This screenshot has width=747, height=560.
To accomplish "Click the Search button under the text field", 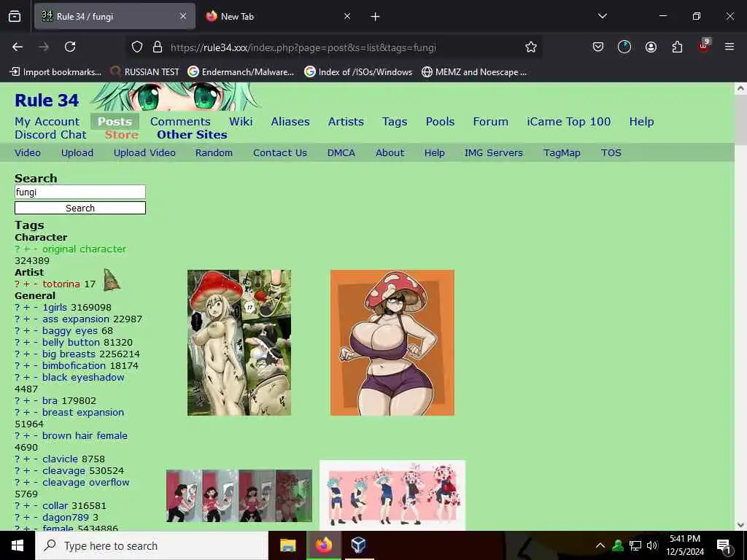I will click(80, 208).
